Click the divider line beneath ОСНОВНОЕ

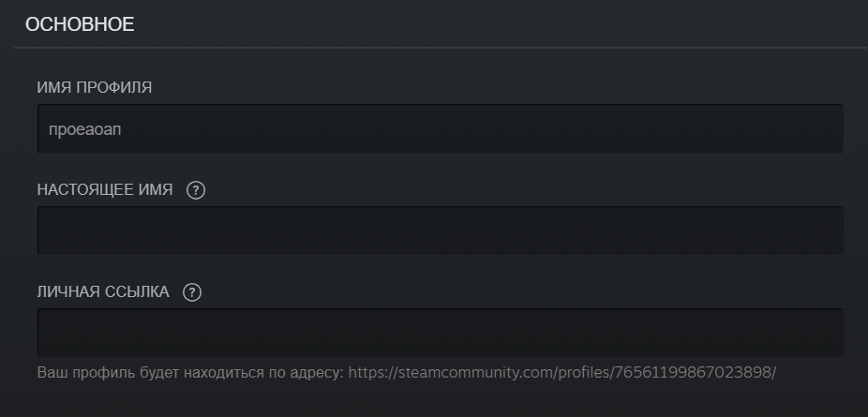click(x=440, y=48)
